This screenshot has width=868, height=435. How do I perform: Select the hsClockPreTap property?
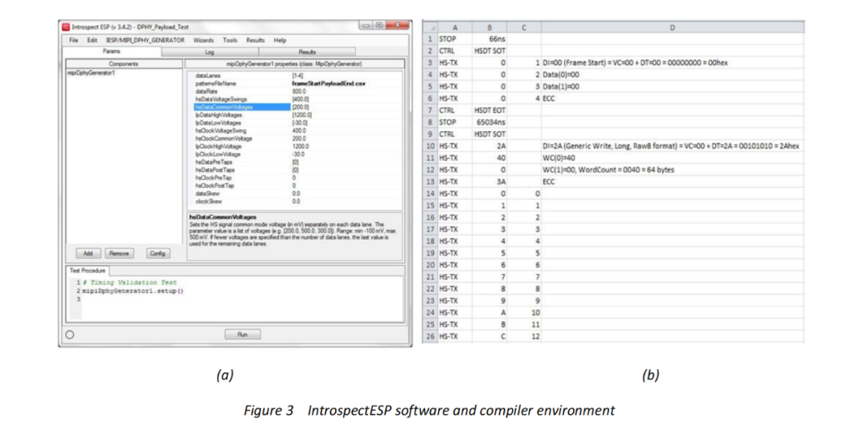click(x=213, y=178)
